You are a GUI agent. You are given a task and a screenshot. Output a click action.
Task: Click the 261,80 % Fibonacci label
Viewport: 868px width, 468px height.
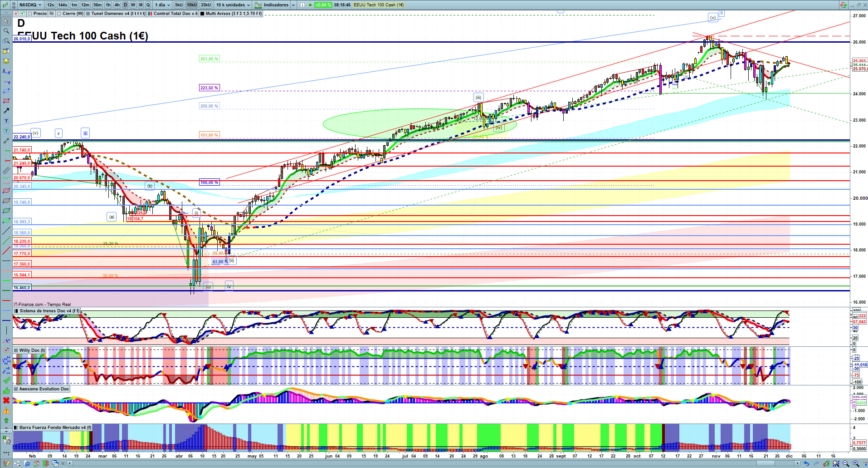click(210, 59)
